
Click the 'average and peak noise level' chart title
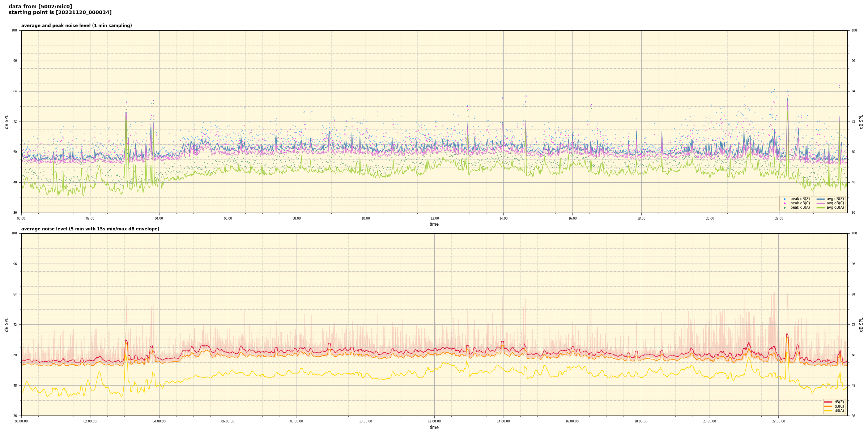pyautogui.click(x=76, y=26)
